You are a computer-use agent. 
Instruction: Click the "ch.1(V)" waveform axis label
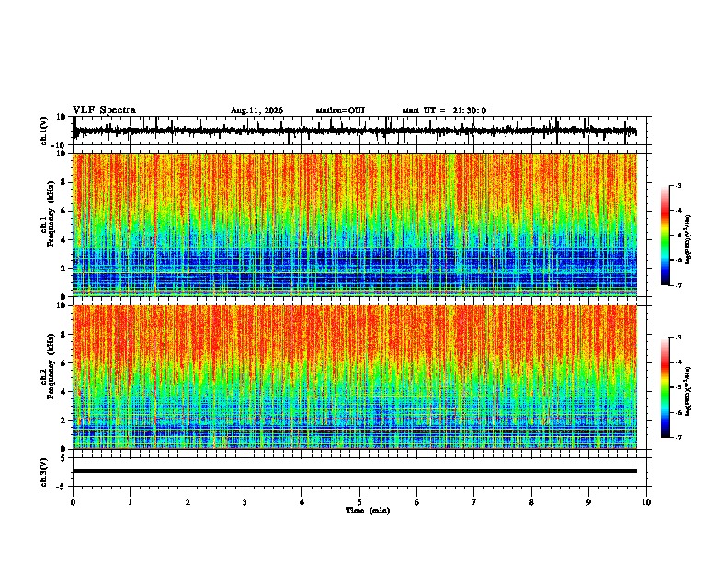click(44, 131)
